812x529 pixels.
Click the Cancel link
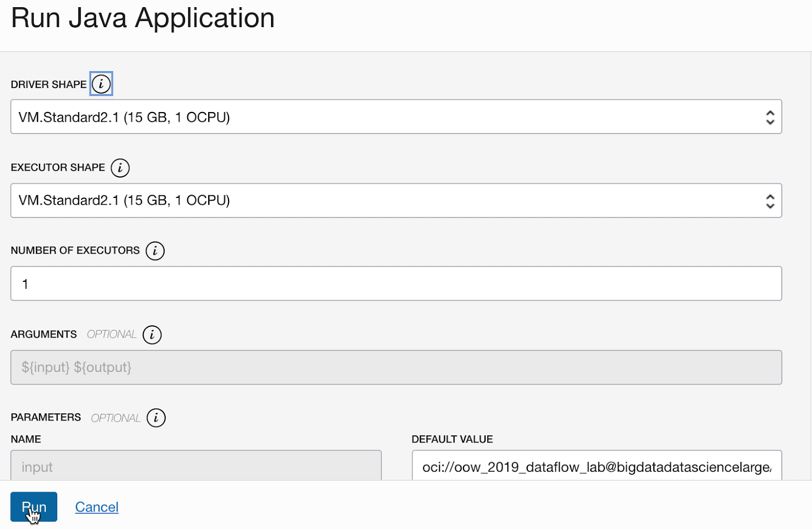(97, 506)
